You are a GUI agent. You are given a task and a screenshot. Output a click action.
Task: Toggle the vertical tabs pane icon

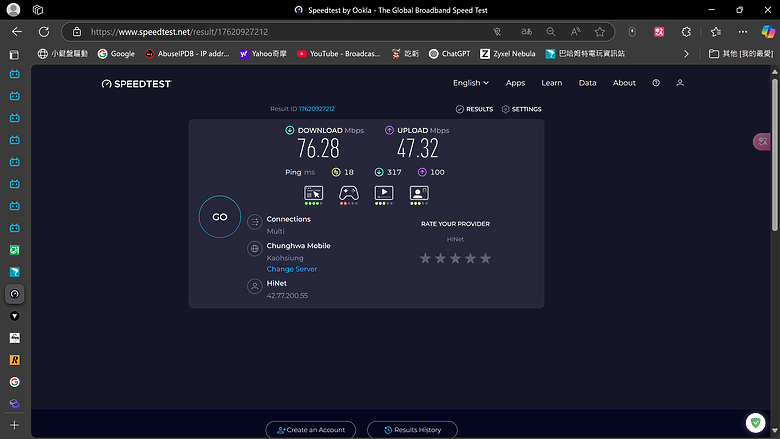[x=14, y=55]
